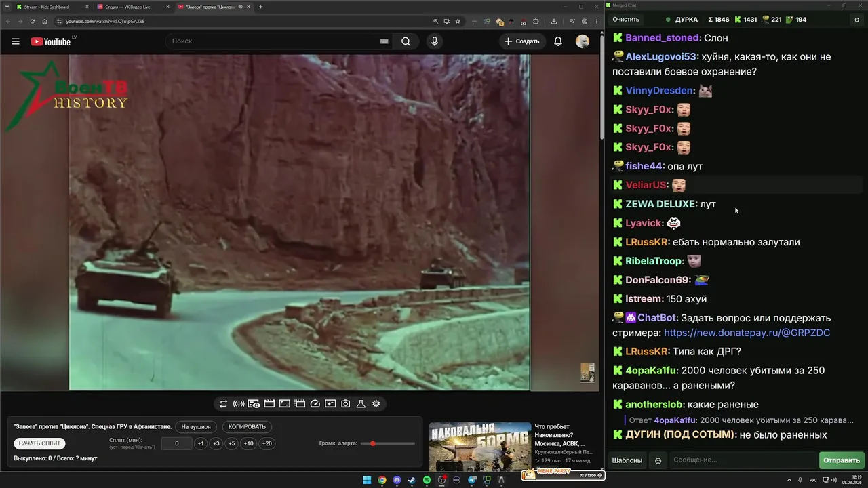Viewport: 868px width, 488px height.
Task: Open the browser home page icon
Action: (45, 21)
